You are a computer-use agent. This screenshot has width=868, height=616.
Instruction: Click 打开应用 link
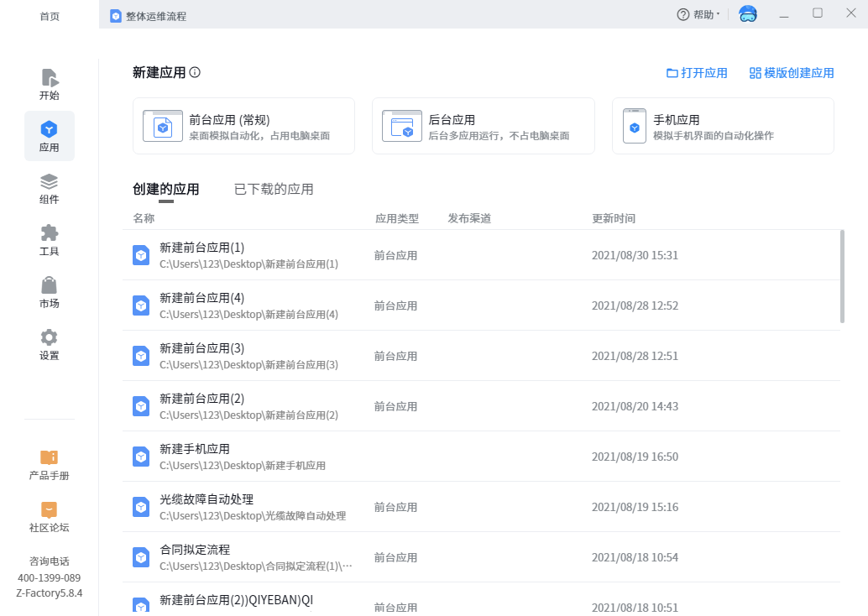(x=697, y=73)
